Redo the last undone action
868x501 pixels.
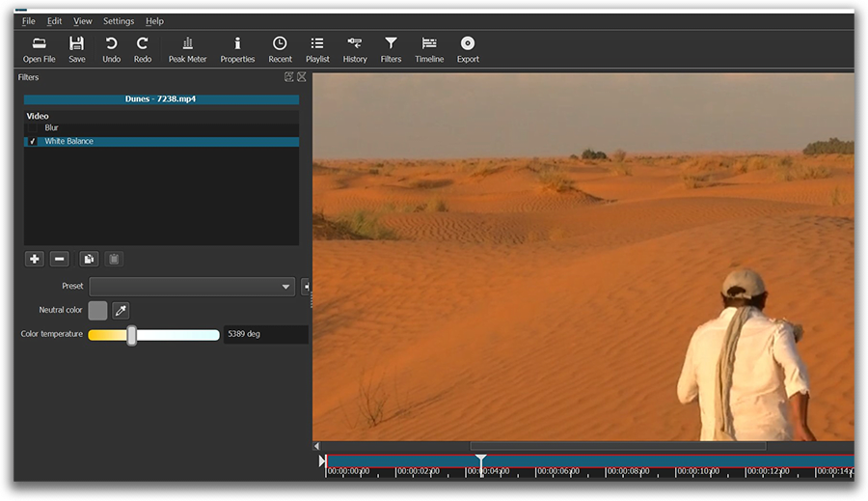point(143,49)
